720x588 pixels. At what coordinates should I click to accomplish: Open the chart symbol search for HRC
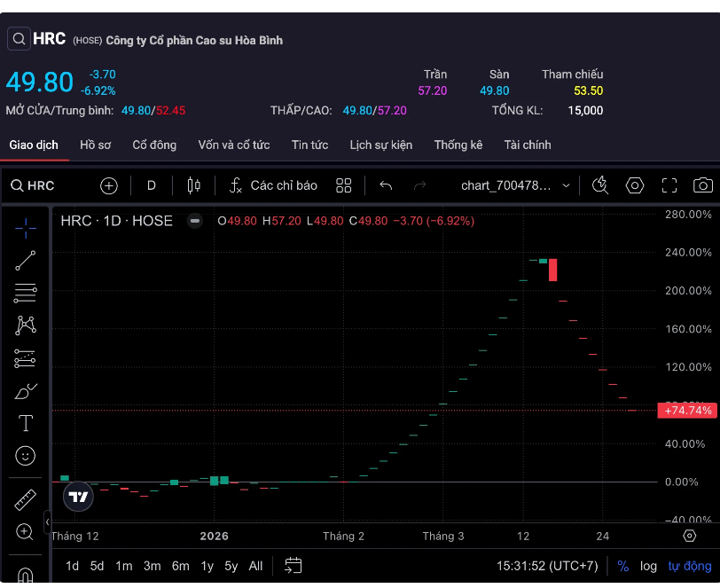coord(33,185)
